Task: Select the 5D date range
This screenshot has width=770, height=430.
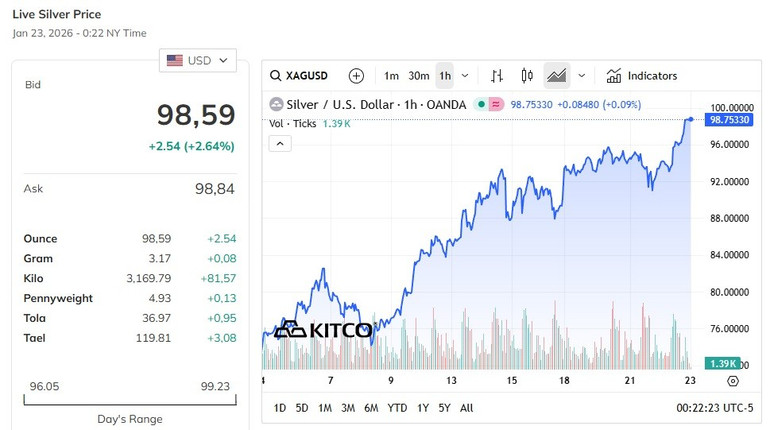Action: click(302, 408)
